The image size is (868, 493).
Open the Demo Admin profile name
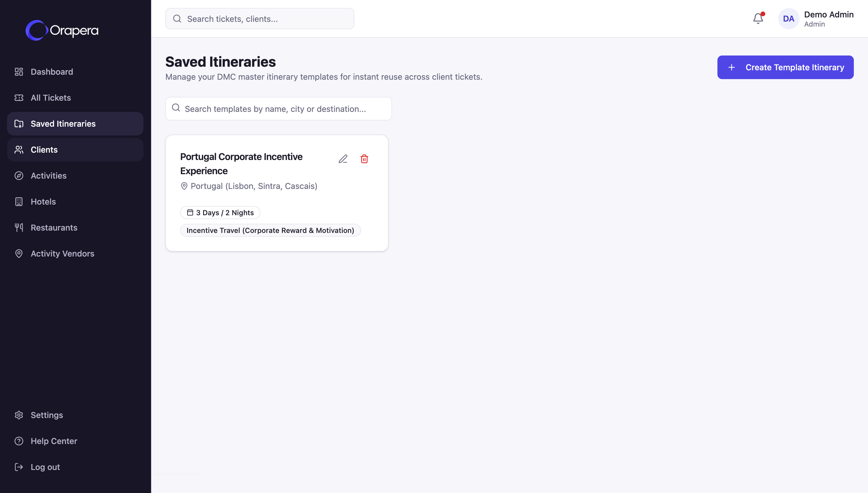pos(829,14)
